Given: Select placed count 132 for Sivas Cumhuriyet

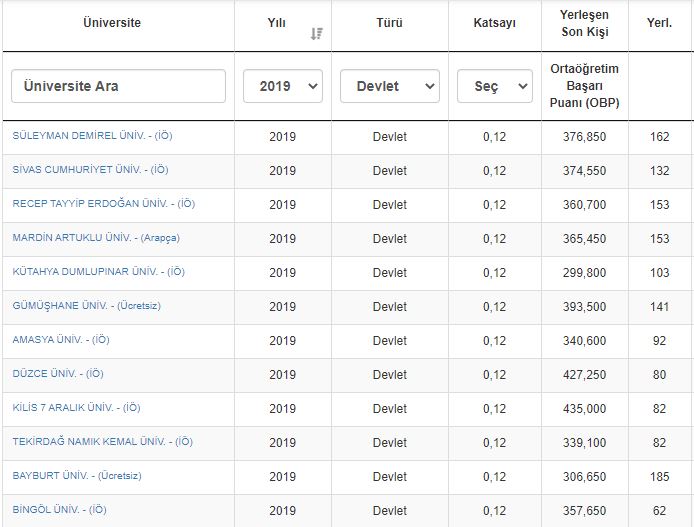Looking at the screenshot, I should pyautogui.click(x=659, y=171).
